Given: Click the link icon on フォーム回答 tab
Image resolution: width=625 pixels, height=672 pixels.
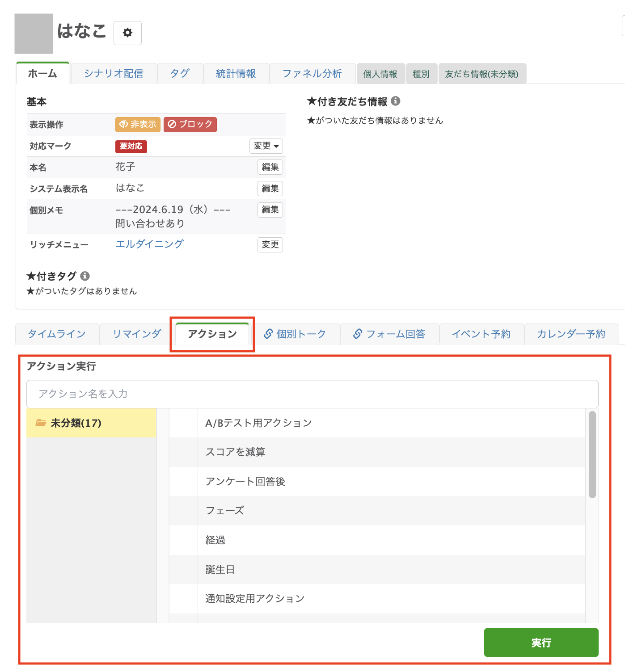Looking at the screenshot, I should [357, 333].
